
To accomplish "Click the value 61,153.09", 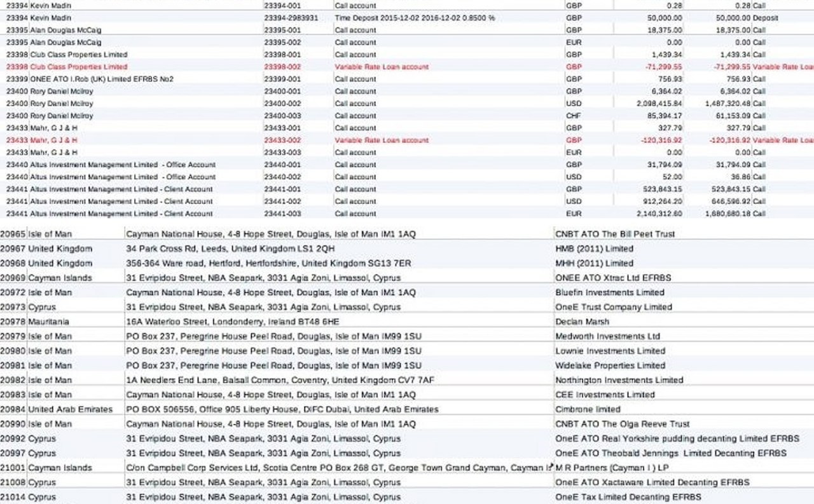I will tap(732, 116).
